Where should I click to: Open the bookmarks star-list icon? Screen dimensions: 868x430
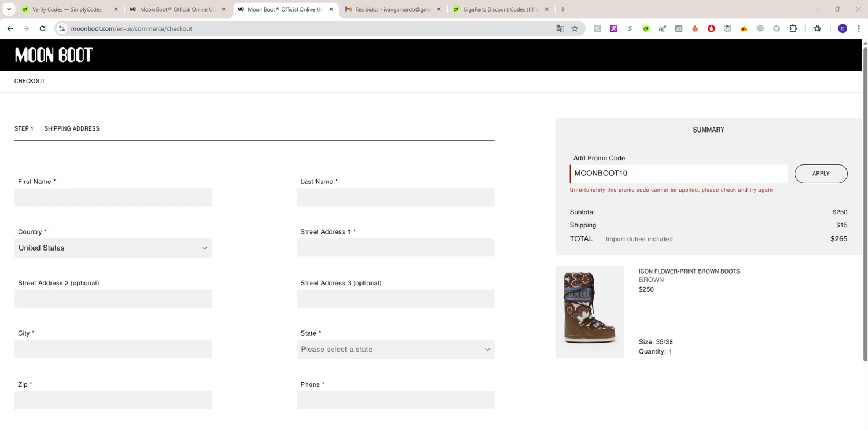(817, 28)
